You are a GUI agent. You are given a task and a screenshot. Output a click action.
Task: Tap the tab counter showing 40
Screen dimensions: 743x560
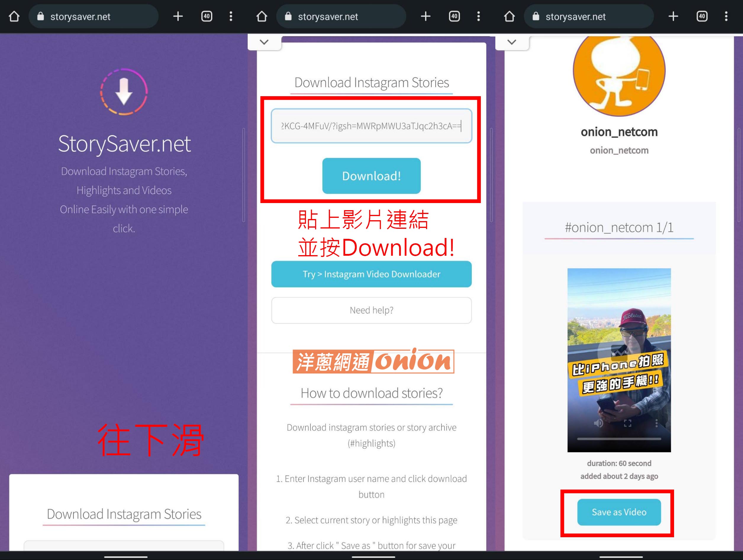(207, 16)
